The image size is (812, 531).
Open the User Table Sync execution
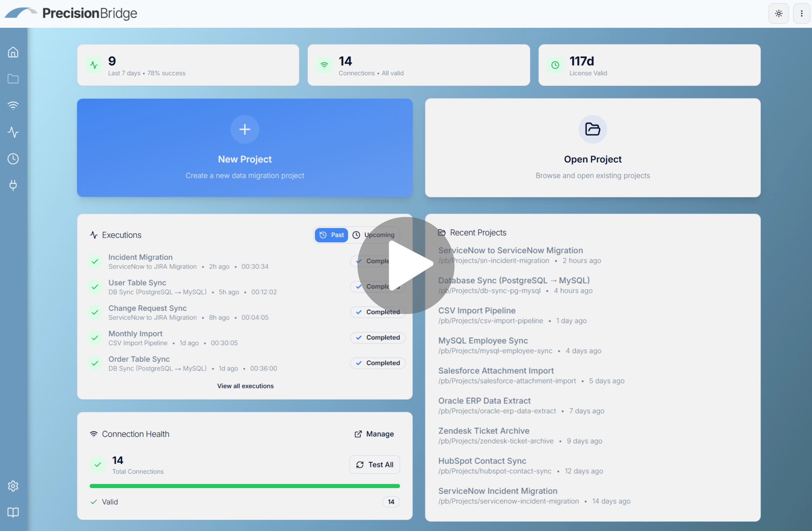[x=246, y=287]
